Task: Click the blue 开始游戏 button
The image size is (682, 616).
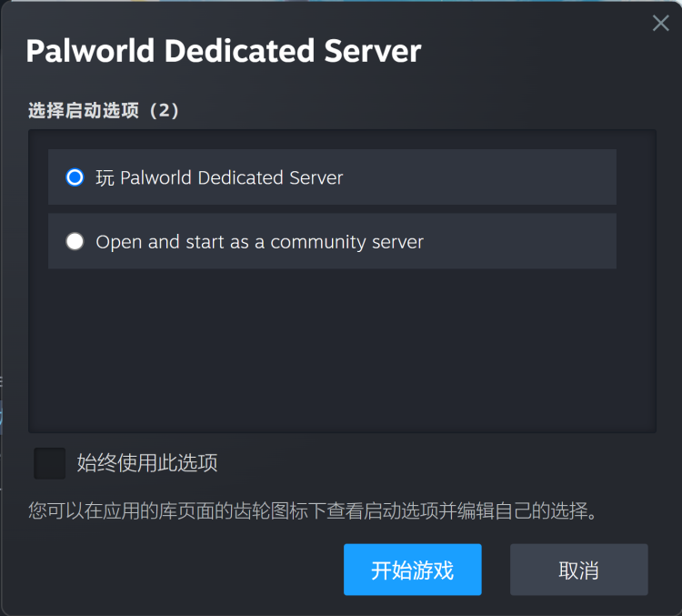Action: coord(412,570)
